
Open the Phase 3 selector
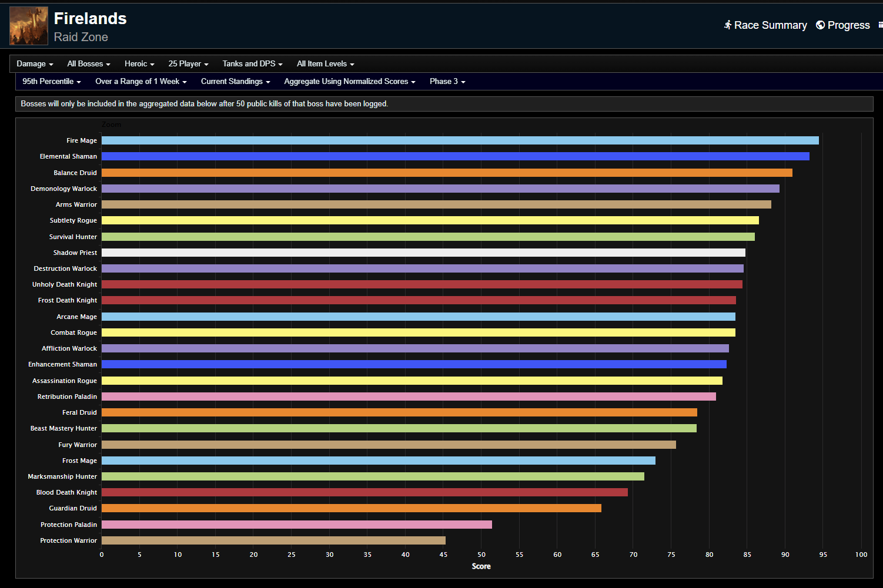[x=447, y=82]
